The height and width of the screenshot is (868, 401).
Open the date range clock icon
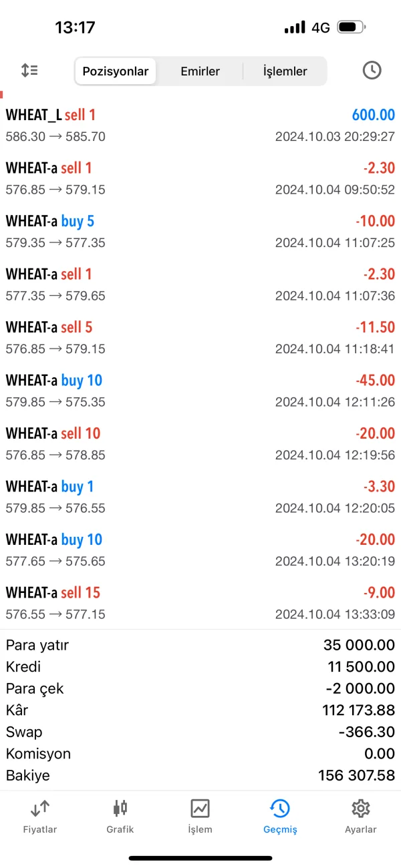pyautogui.click(x=372, y=70)
